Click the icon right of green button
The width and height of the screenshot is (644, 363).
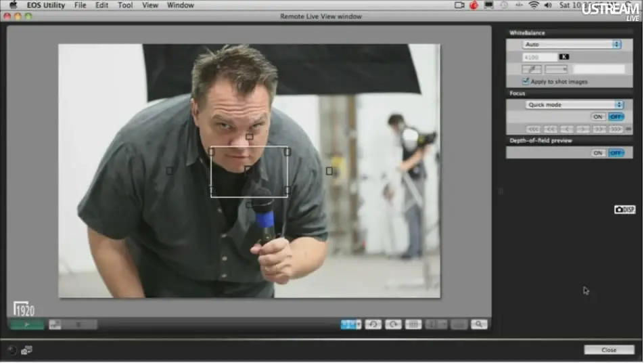pos(55,325)
